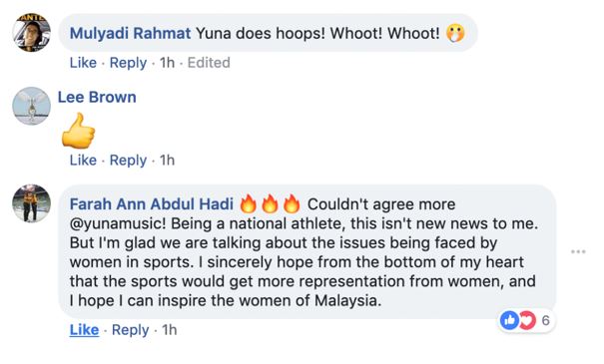Open the three-dot options menu on Farah's comment
The height and width of the screenshot is (364, 604).
pyautogui.click(x=578, y=251)
